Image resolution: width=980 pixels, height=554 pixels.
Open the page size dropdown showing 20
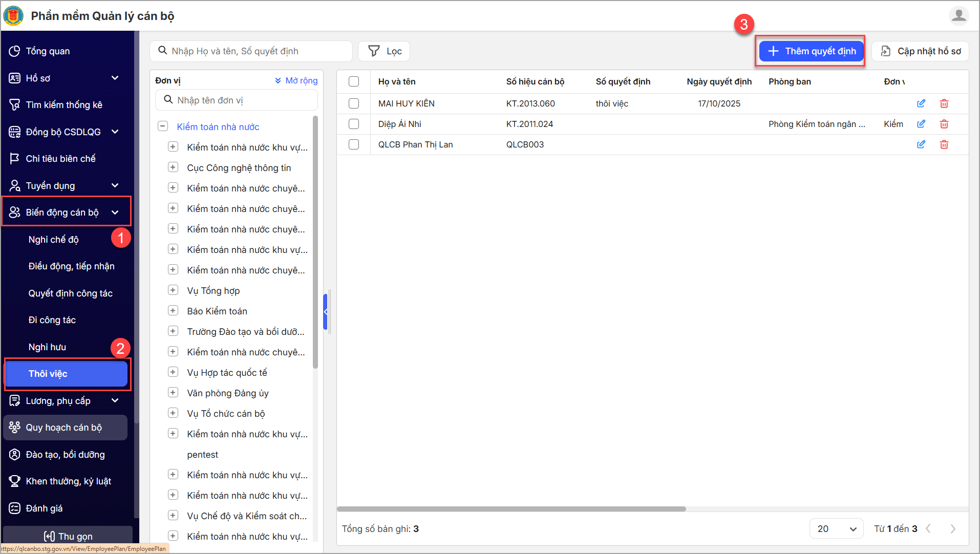(x=836, y=529)
